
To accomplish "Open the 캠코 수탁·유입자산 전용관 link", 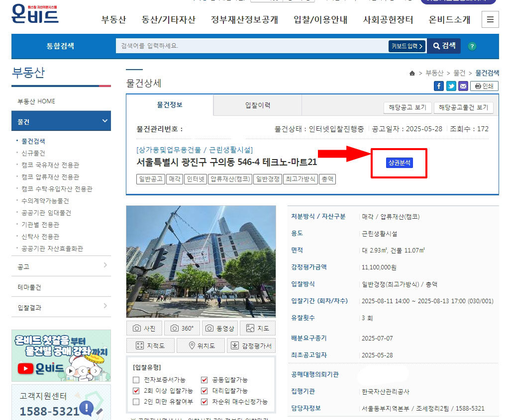I will (57, 188).
